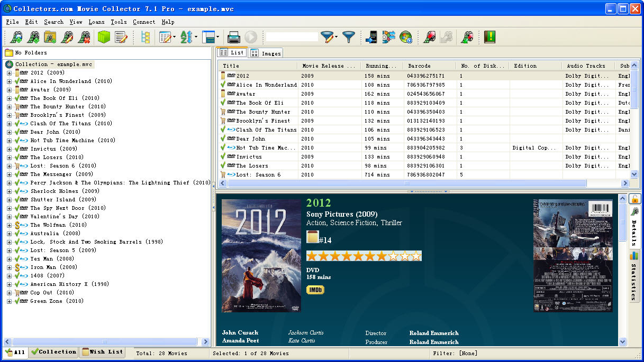
Task: Sort list by Barcode column header
Action: [429, 66]
